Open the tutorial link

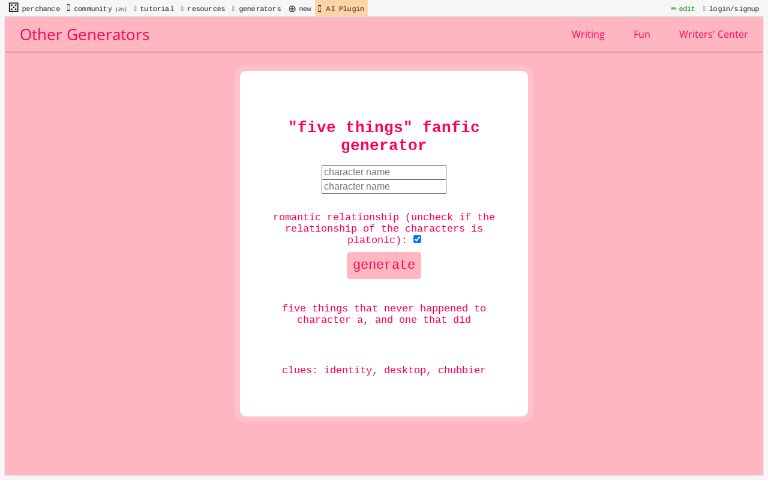point(154,8)
